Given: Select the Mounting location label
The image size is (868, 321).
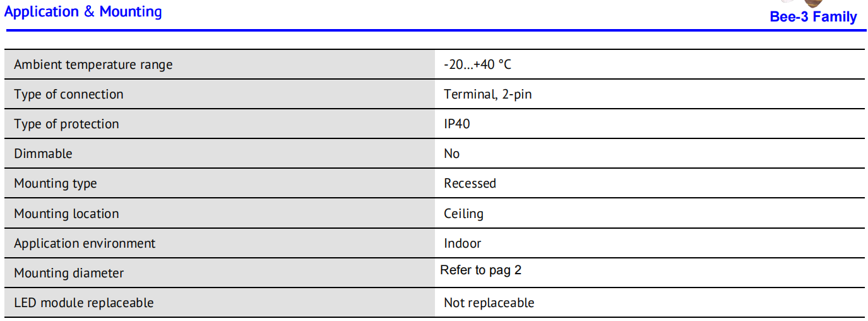Looking at the screenshot, I should (x=66, y=214).
